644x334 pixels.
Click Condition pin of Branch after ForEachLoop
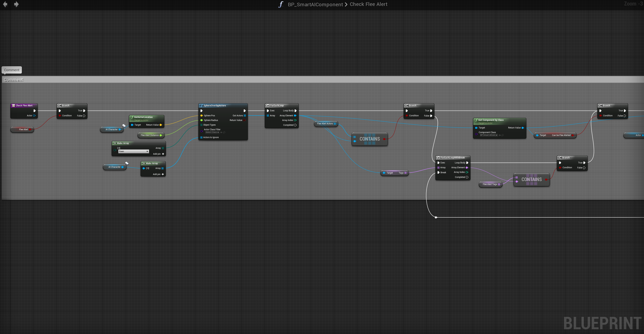click(407, 116)
